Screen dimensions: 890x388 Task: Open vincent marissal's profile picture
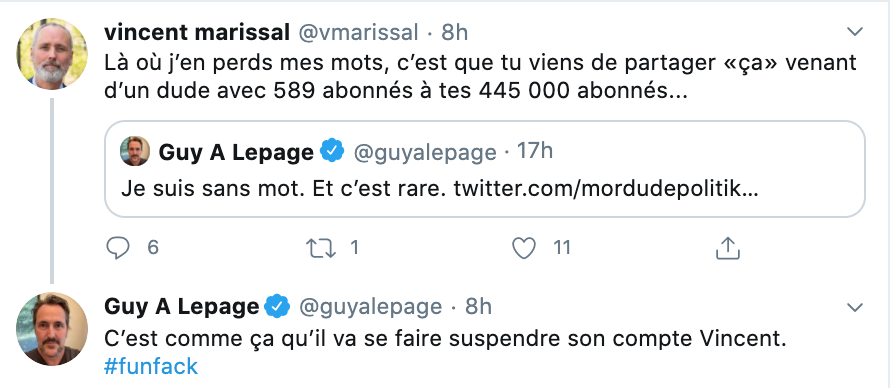(52, 54)
